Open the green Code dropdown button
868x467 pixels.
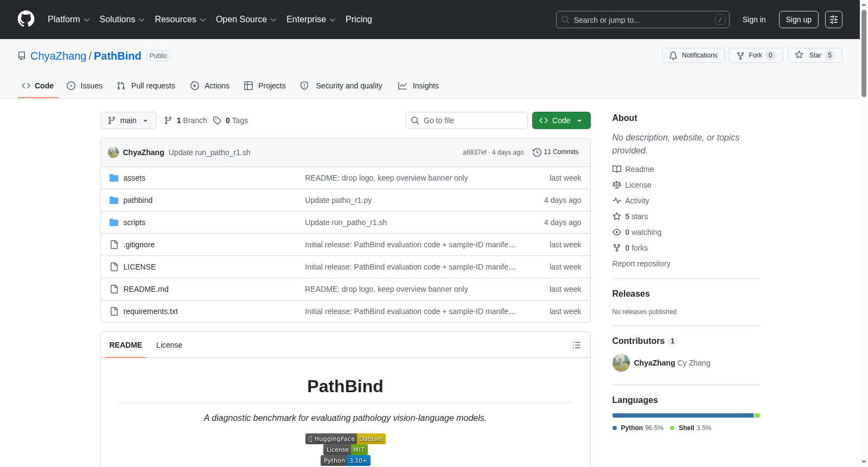click(x=561, y=120)
